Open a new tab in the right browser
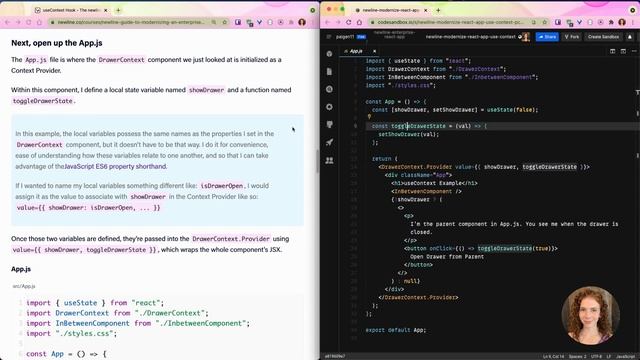The image size is (640, 360). 438,10
